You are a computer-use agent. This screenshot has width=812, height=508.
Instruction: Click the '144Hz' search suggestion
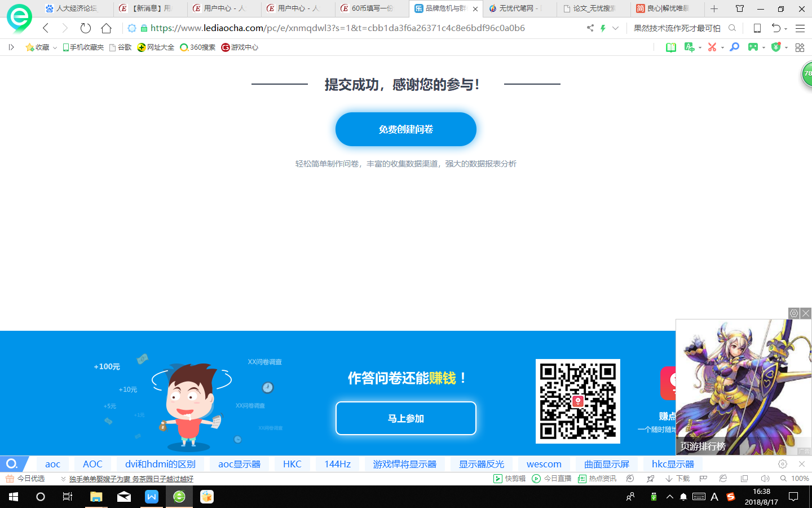[x=337, y=464]
